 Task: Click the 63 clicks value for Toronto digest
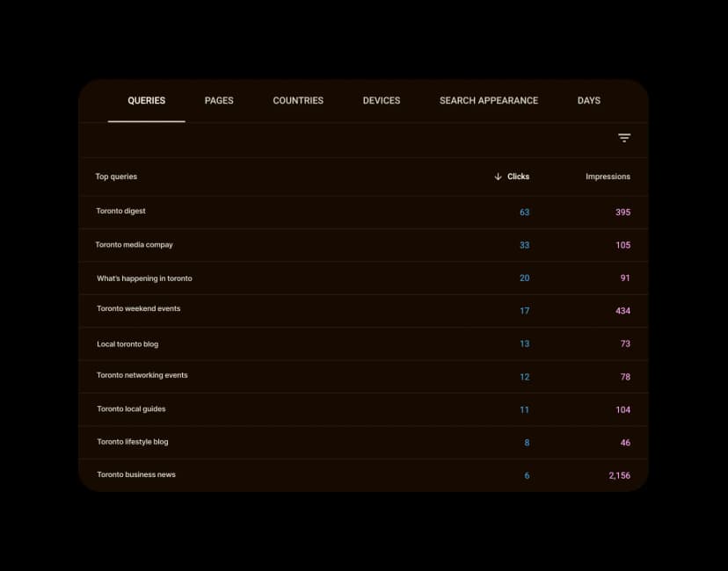coord(525,212)
